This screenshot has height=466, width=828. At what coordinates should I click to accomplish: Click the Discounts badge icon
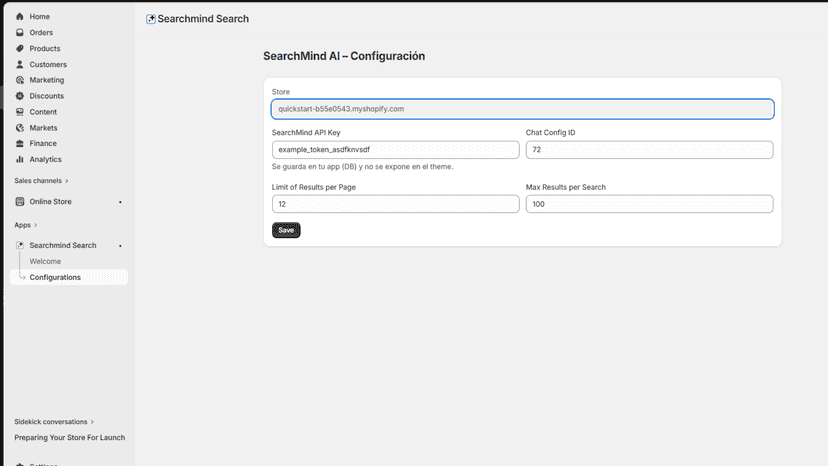20,96
